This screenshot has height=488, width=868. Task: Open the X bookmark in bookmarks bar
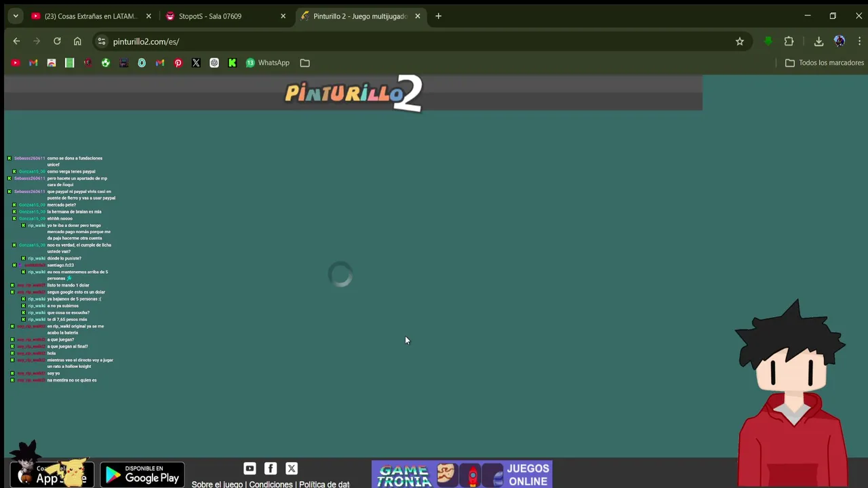point(196,63)
